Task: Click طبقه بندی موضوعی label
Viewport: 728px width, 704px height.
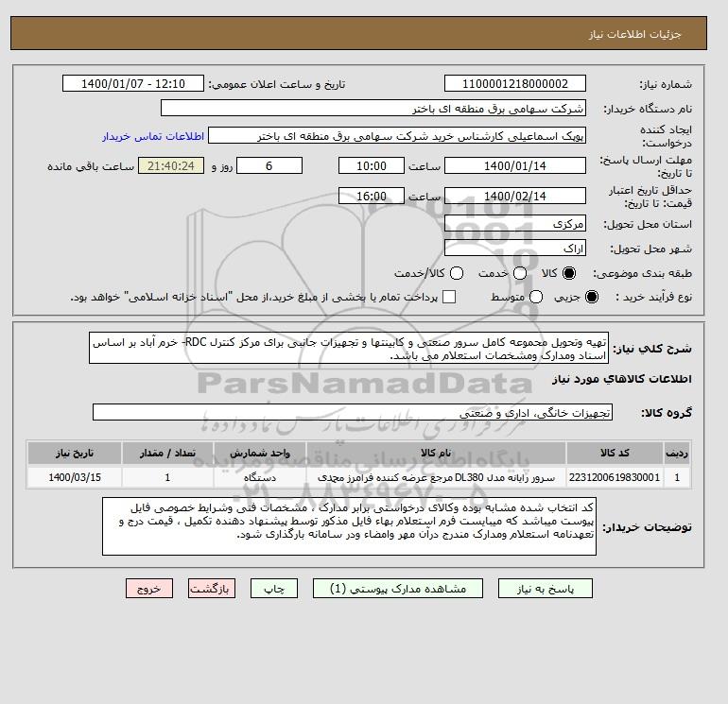Action: coord(642,273)
